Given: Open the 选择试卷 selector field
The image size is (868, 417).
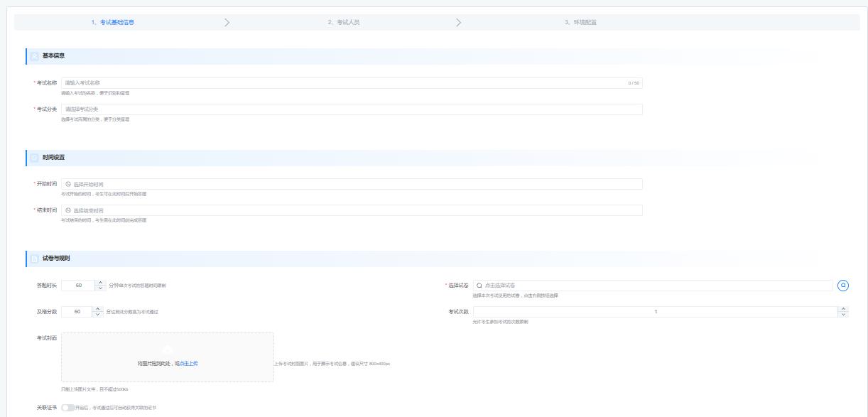Looking at the screenshot, I should point(653,285).
